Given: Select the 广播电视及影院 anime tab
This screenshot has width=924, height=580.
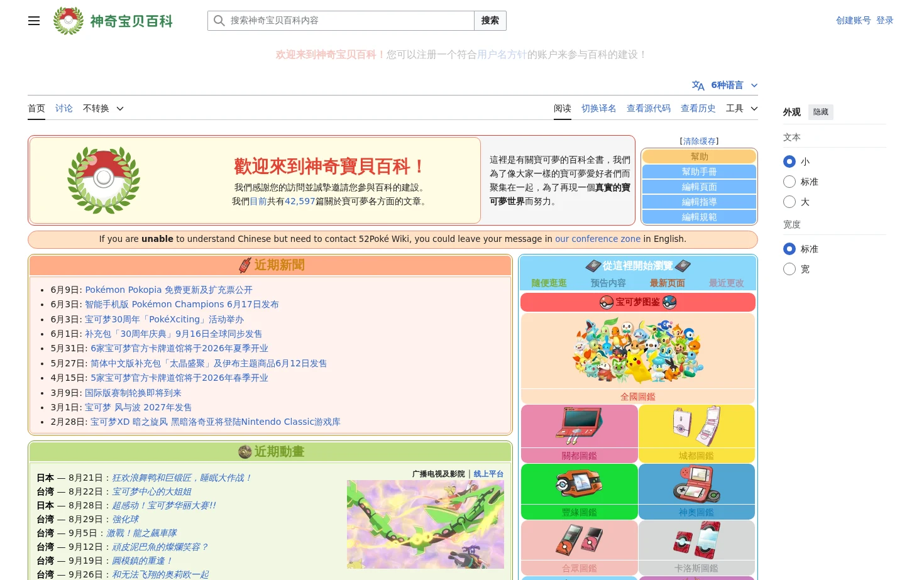Looking at the screenshot, I should point(438,474).
